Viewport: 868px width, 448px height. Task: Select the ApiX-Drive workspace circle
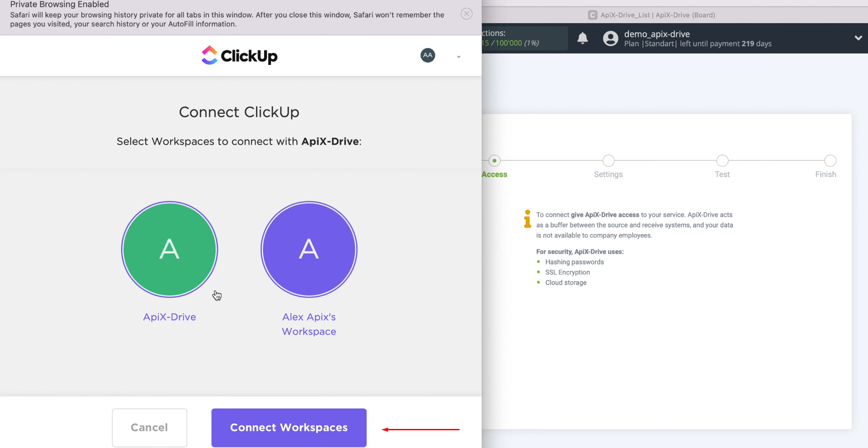pos(169,249)
